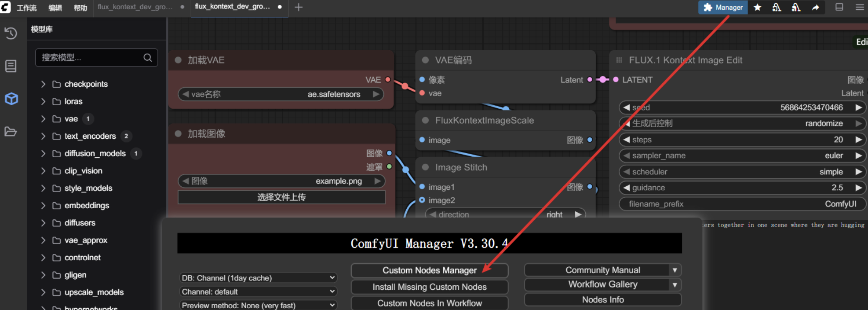Open Channel: default dropdown

258,292
